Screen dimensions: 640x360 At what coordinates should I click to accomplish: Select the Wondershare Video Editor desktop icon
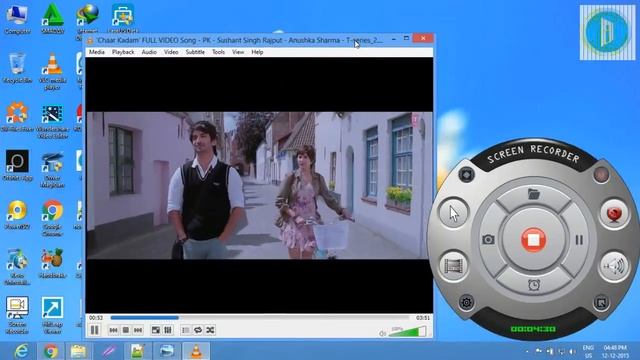pyautogui.click(x=52, y=121)
